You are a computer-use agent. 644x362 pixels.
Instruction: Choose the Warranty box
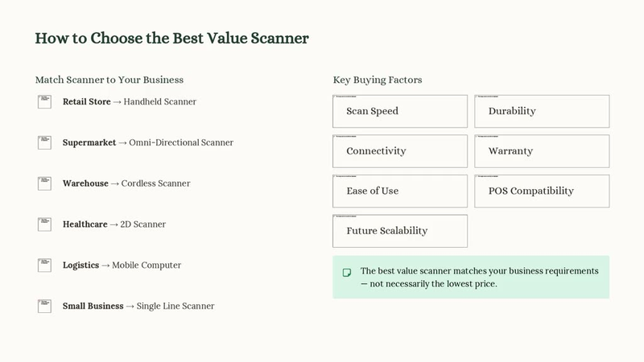point(542,151)
